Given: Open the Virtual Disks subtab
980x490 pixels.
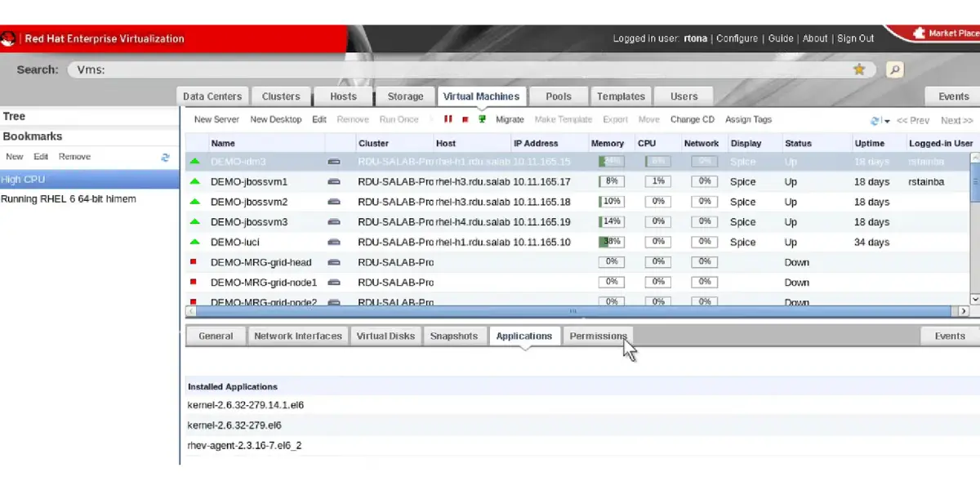Looking at the screenshot, I should click(x=386, y=336).
